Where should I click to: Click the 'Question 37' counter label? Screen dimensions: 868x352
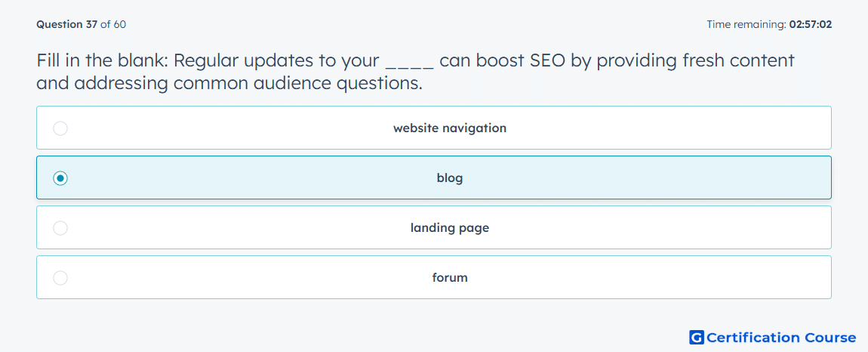click(67, 24)
